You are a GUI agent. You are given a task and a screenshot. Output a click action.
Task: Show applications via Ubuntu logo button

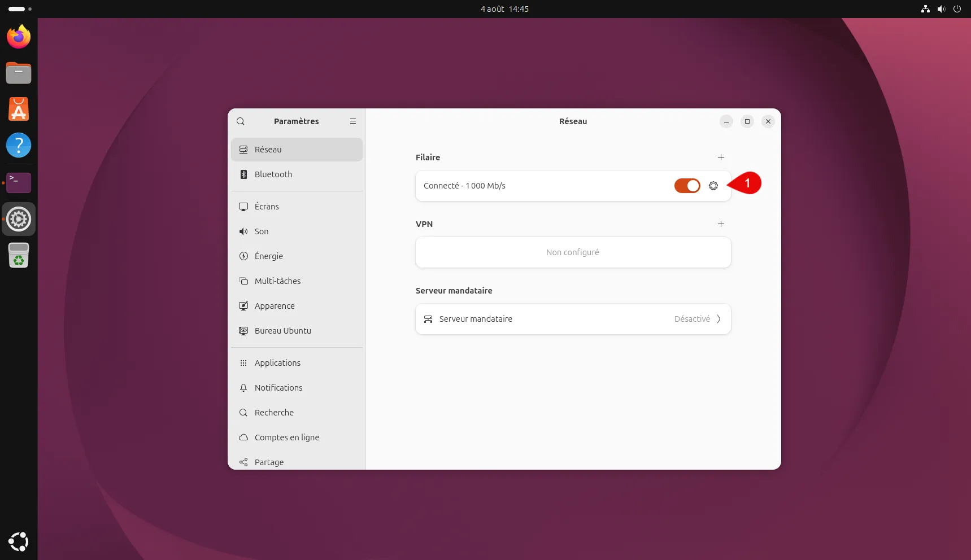point(19,542)
